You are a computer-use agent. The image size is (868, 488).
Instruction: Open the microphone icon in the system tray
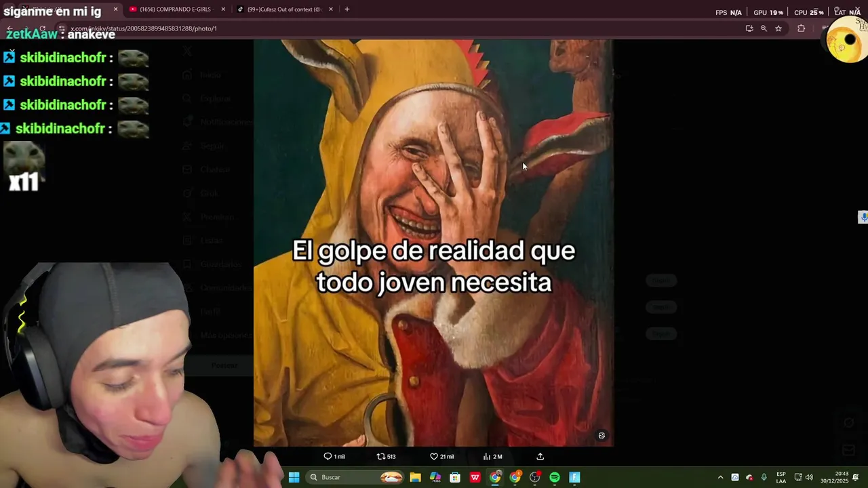[764, 477]
